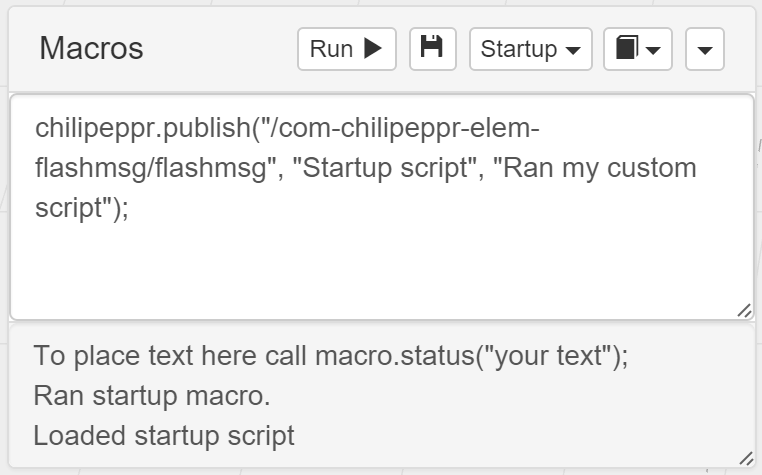
Task: Click the Run macro button
Action: [346, 49]
